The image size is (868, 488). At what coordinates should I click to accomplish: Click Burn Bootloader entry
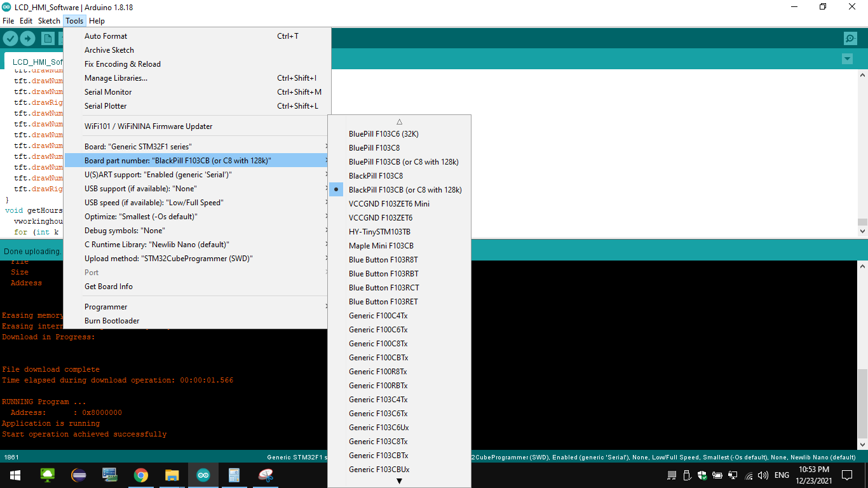(x=197, y=321)
